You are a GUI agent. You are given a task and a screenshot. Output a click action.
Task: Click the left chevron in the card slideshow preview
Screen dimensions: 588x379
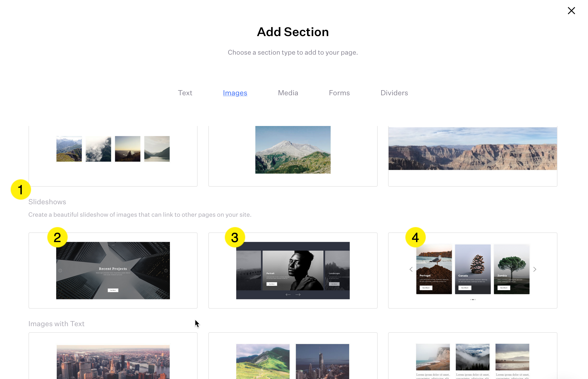pos(411,269)
